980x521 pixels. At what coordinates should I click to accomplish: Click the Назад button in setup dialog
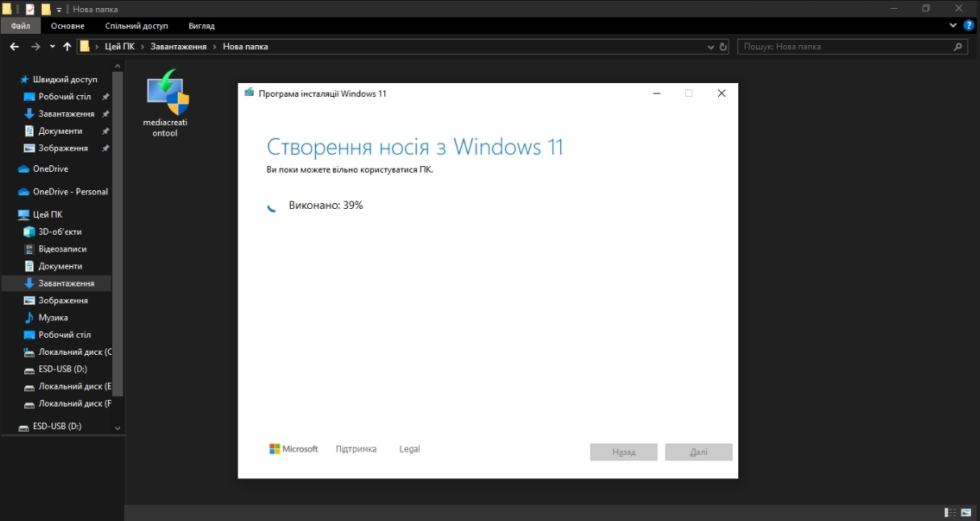tap(624, 452)
